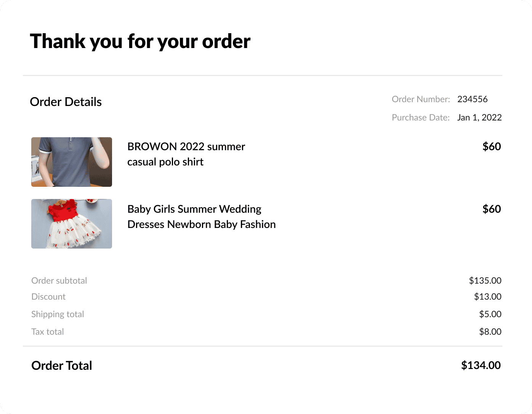The image size is (532, 414).
Task: Select the $13.00 discount amount
Action: click(x=487, y=297)
